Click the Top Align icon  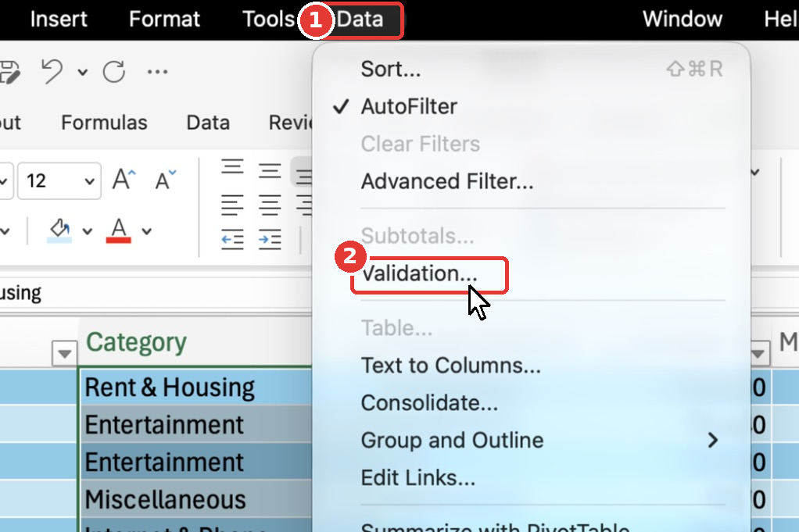tap(232, 168)
